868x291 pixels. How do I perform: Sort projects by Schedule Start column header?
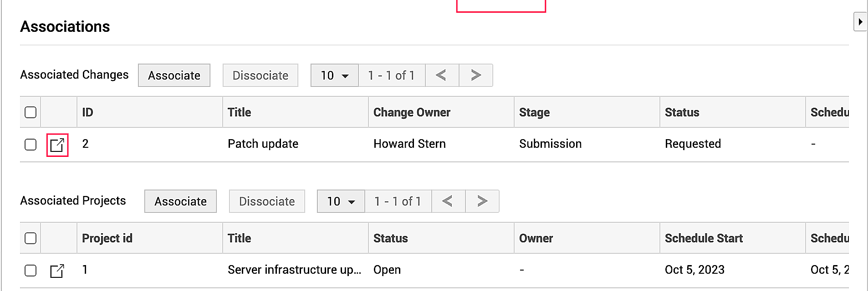coord(704,238)
